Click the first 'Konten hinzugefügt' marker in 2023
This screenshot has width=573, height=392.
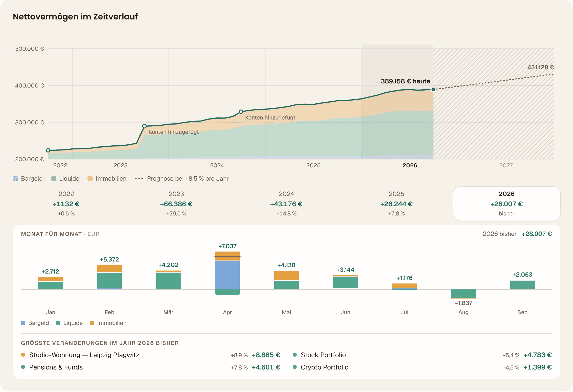145,126
